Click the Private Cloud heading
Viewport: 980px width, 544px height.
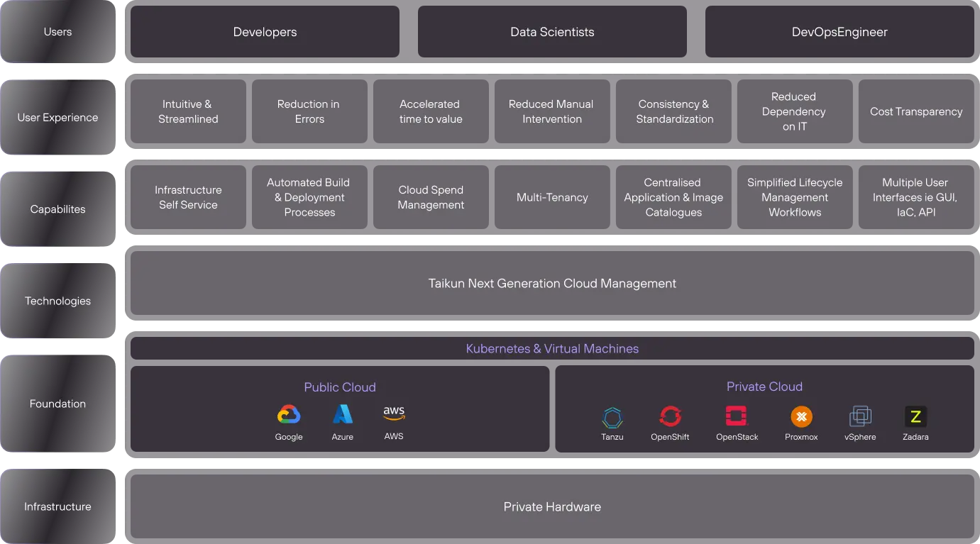click(x=764, y=387)
